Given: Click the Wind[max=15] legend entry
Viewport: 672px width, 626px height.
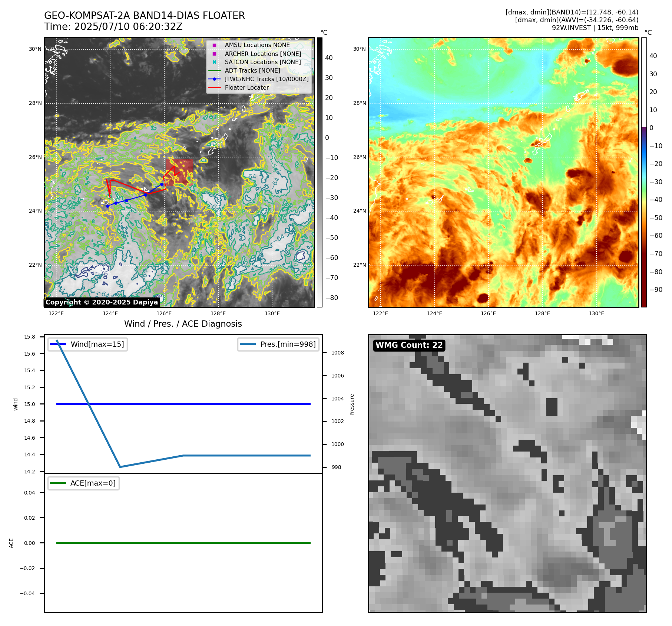Looking at the screenshot, I should click(88, 344).
